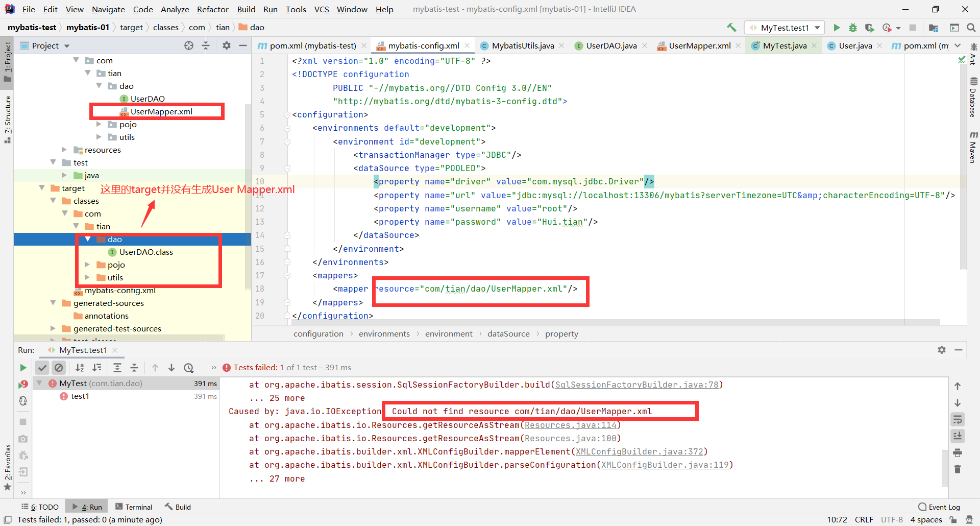The width and height of the screenshot is (980, 526).
Task: Open the Refactor menu
Action: click(212, 9)
